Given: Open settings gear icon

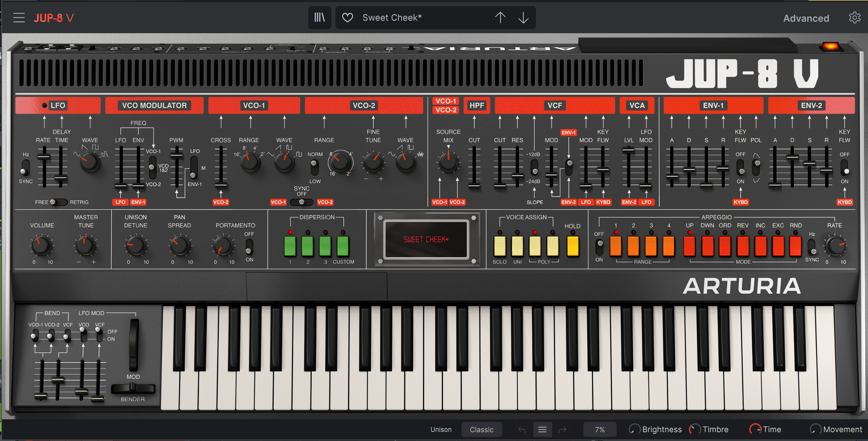Looking at the screenshot, I should (854, 18).
